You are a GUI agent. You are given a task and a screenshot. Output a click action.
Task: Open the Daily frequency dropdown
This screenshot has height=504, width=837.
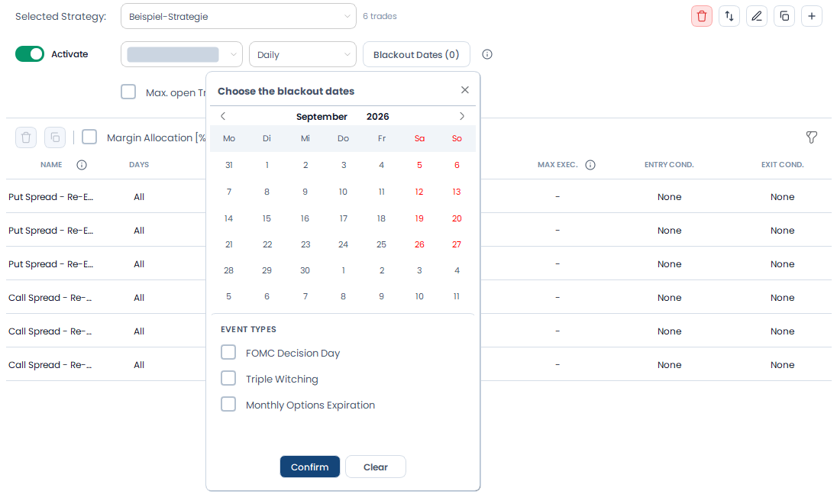302,54
